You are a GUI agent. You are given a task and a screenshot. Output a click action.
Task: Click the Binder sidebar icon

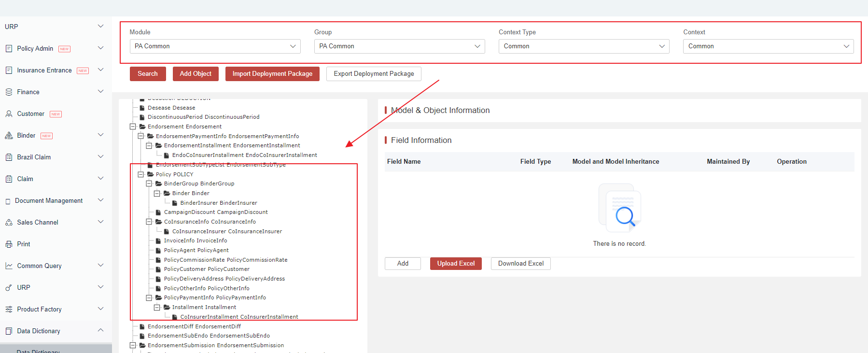(9, 135)
